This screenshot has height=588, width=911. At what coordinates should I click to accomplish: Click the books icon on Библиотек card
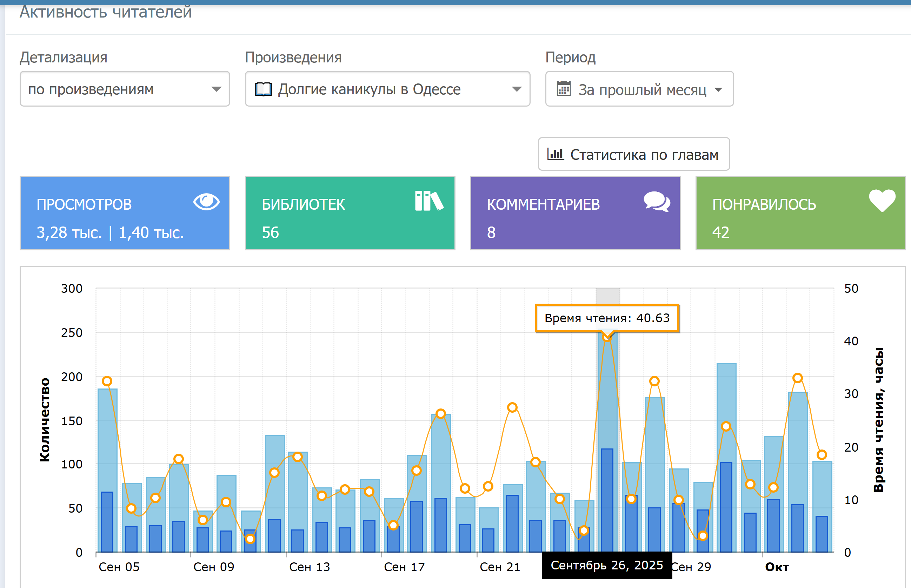tap(429, 201)
